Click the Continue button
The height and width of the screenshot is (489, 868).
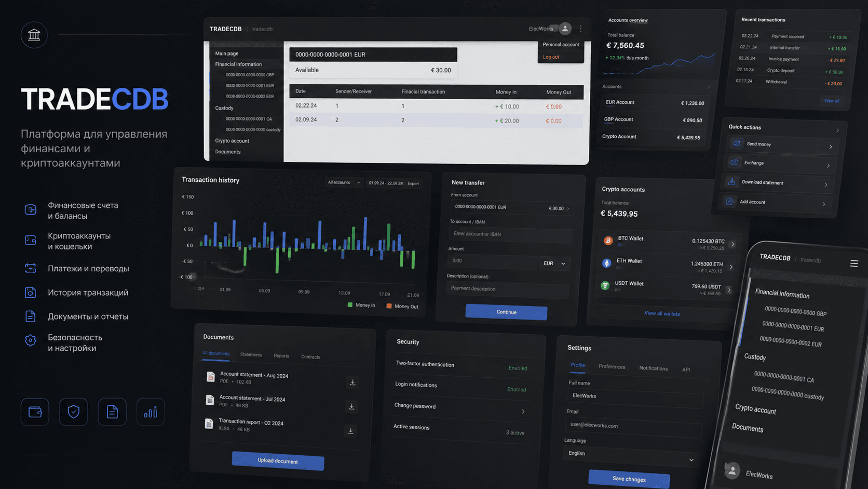[x=506, y=312]
